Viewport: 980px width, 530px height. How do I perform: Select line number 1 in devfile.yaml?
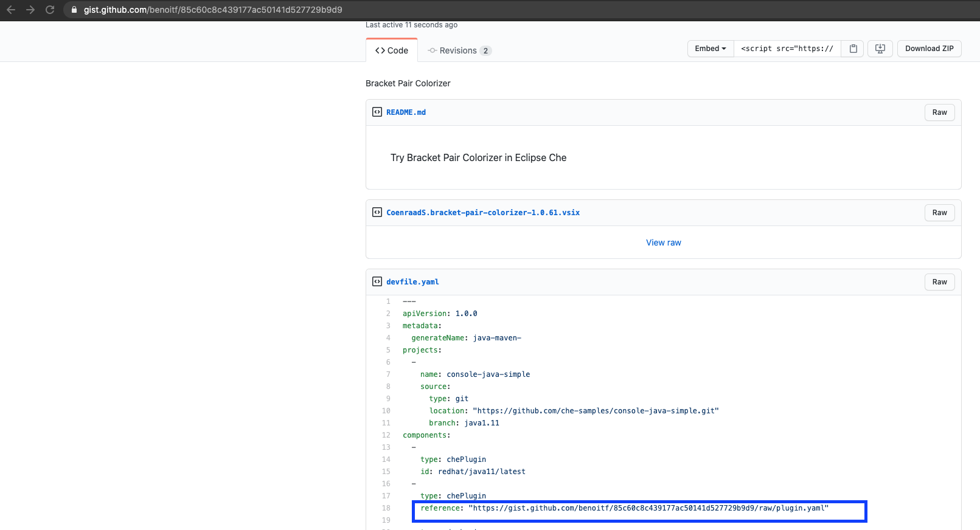pyautogui.click(x=387, y=301)
